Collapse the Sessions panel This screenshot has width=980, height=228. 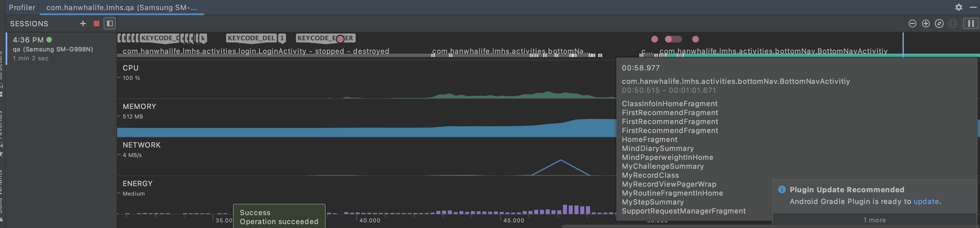tap(110, 24)
